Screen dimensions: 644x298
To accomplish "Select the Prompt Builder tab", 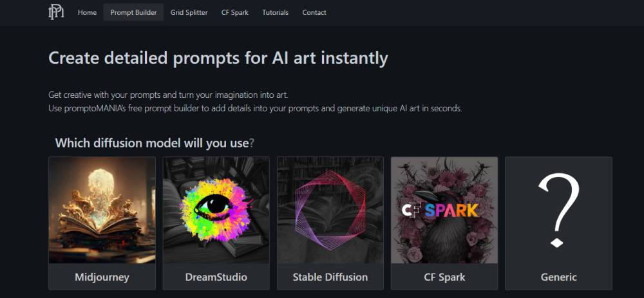I will pyautogui.click(x=133, y=12).
